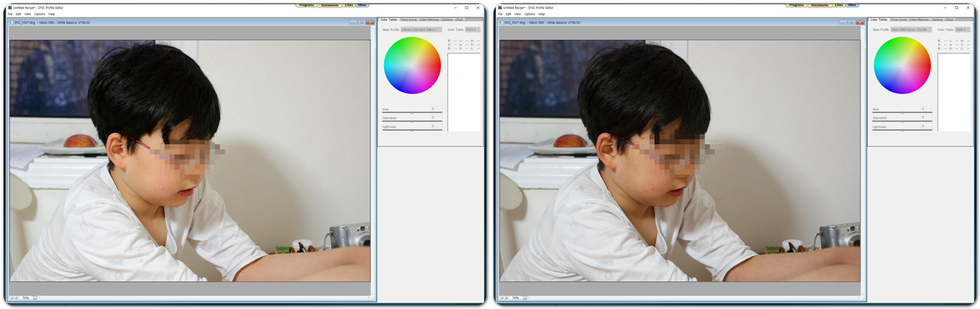
Task: Switch to Tone Curve tab in left window
Action: click(x=408, y=20)
